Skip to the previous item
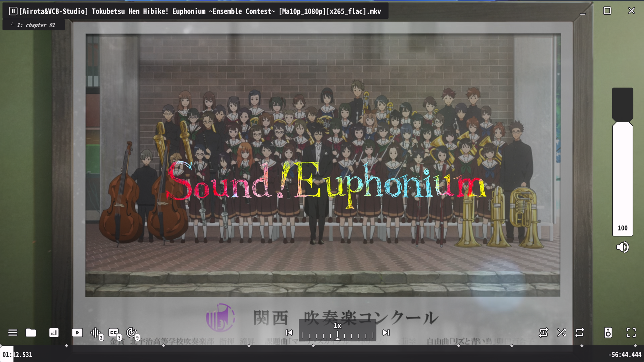The width and height of the screenshot is (644, 362). (289, 333)
